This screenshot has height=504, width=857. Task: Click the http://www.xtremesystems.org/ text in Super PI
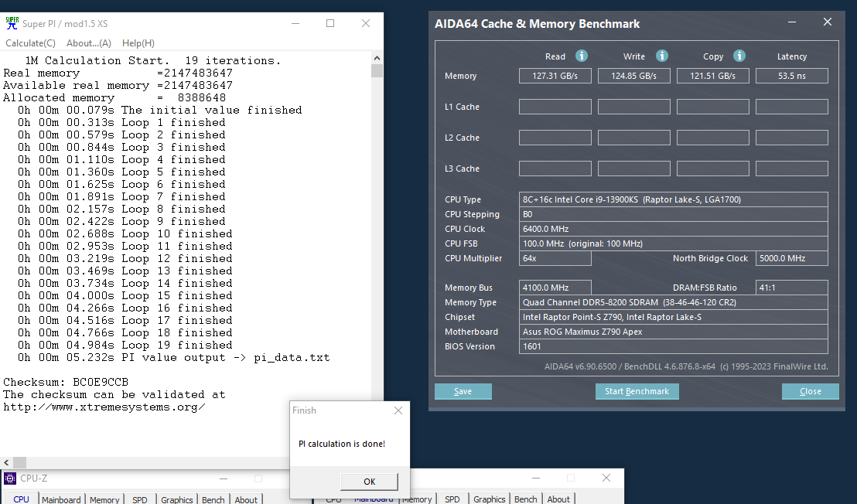[104, 407]
